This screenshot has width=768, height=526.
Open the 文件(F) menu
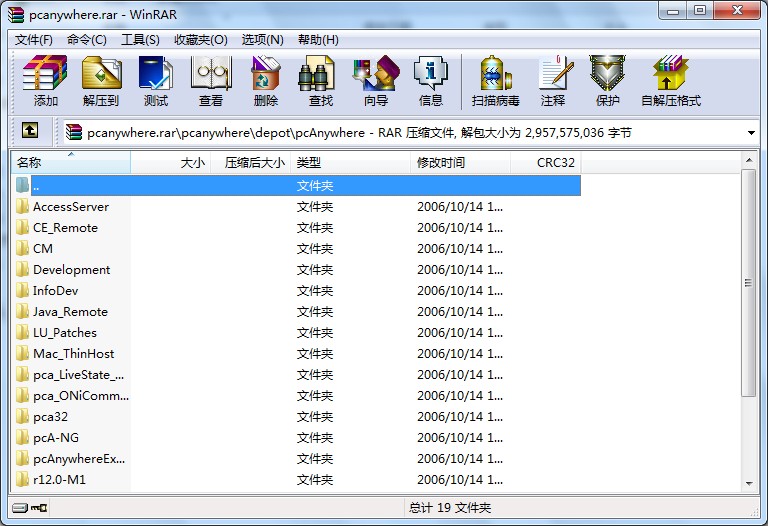point(33,40)
